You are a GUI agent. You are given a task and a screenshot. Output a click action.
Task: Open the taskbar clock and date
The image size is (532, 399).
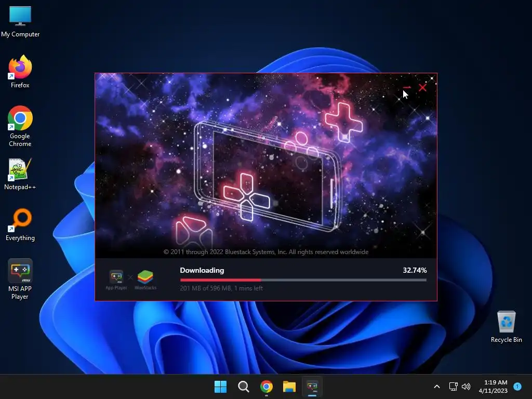pos(493,387)
